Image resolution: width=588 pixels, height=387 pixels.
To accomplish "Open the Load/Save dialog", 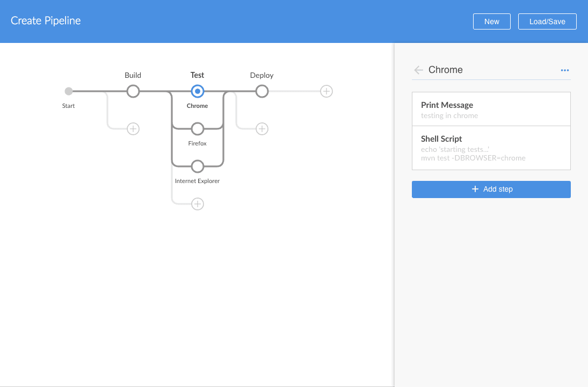I will pyautogui.click(x=547, y=21).
